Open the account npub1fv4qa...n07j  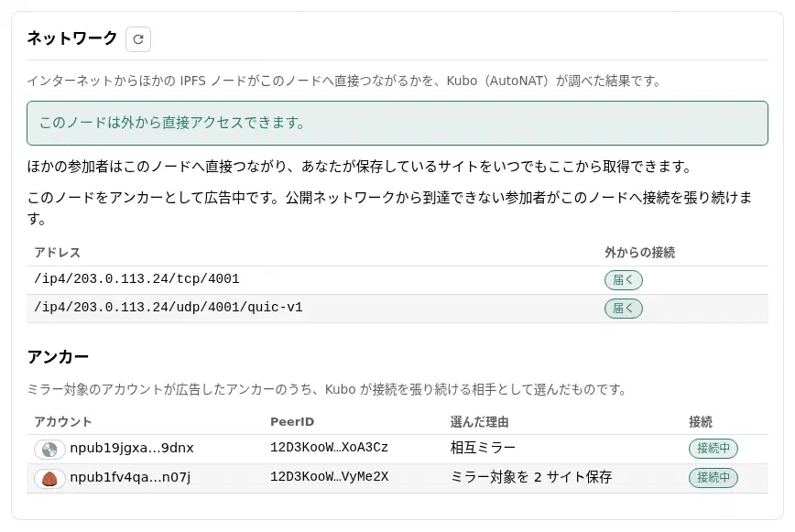[130, 477]
